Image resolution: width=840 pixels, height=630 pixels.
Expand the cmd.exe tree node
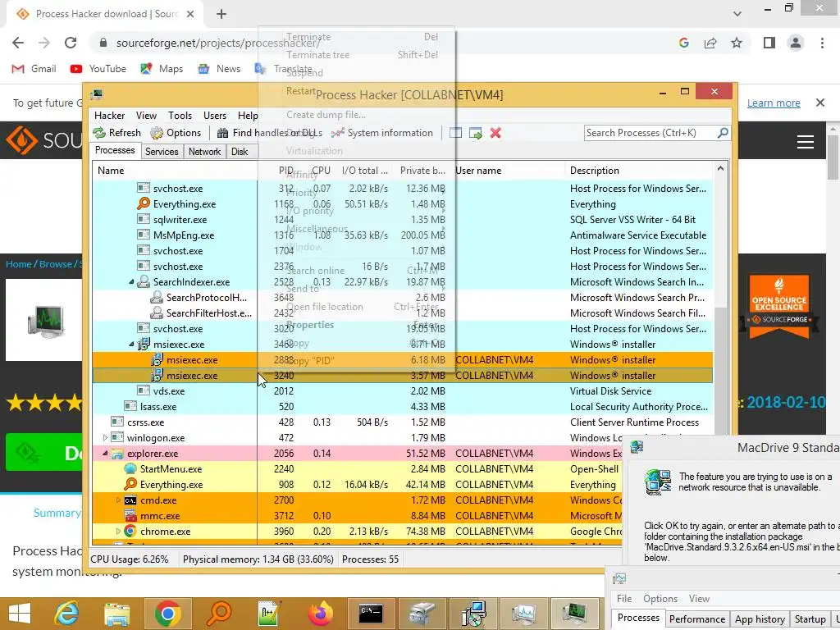coord(118,500)
